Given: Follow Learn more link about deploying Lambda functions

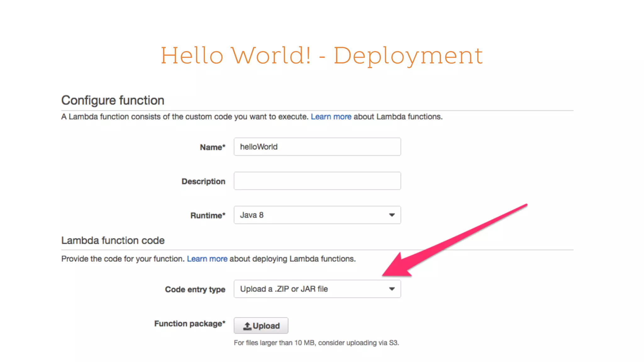Looking at the screenshot, I should click(207, 259).
